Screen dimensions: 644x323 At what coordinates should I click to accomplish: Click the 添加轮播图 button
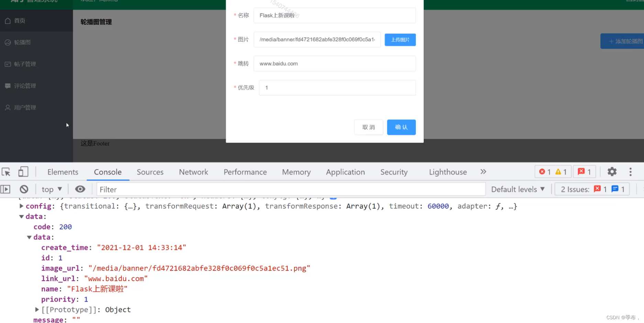click(622, 41)
